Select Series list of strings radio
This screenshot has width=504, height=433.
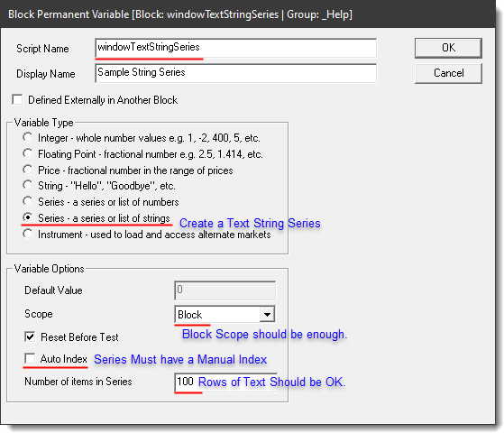[x=28, y=217]
